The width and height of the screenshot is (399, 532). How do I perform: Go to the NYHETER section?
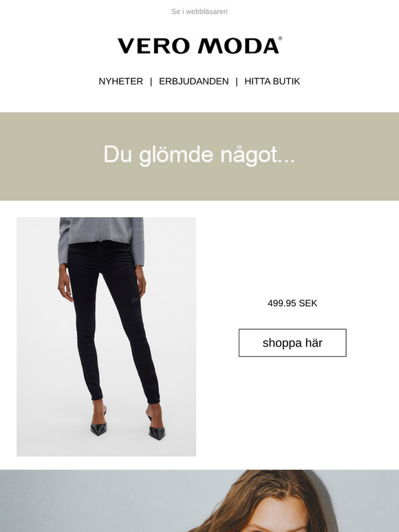coord(120,81)
